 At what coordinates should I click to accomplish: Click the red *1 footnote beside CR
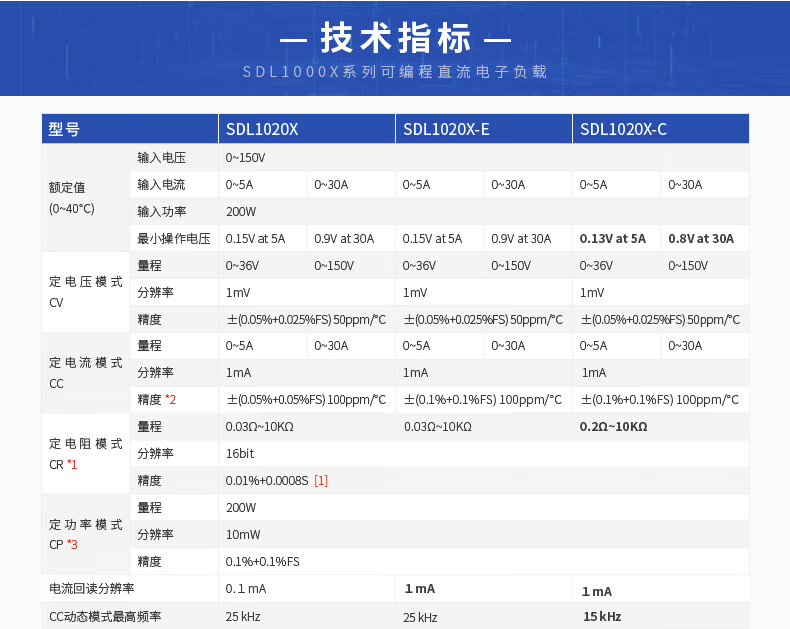point(71,465)
